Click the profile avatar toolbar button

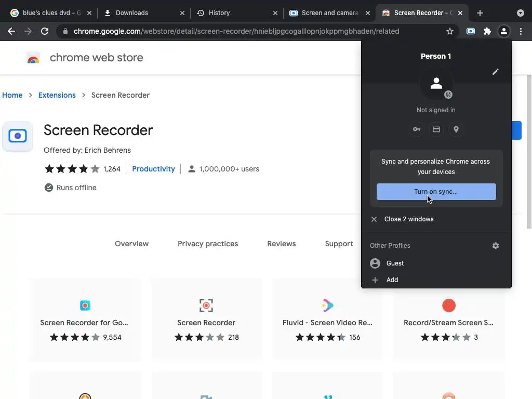click(504, 31)
